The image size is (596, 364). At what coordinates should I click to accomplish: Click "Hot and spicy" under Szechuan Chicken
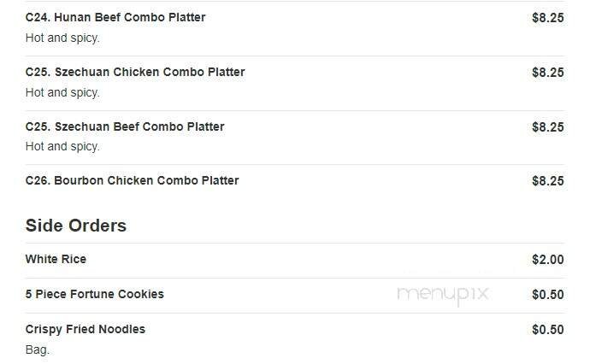[62, 92]
